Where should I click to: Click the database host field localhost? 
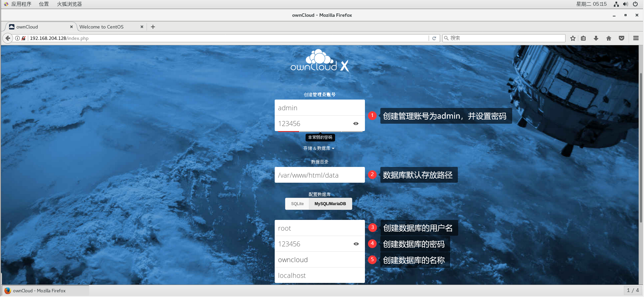point(320,275)
